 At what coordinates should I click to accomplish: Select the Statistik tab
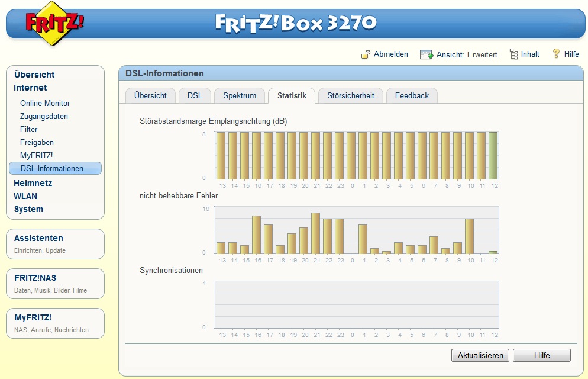[292, 96]
